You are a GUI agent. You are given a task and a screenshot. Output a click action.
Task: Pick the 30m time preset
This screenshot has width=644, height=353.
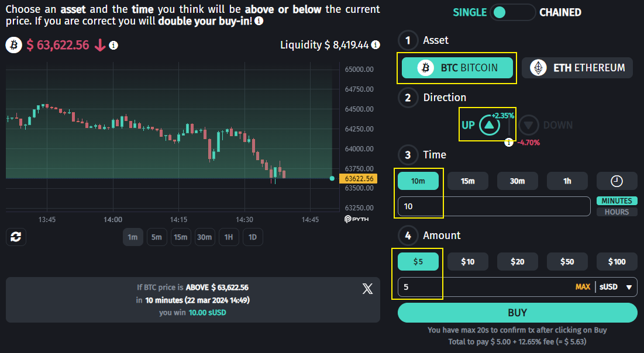[x=517, y=181]
